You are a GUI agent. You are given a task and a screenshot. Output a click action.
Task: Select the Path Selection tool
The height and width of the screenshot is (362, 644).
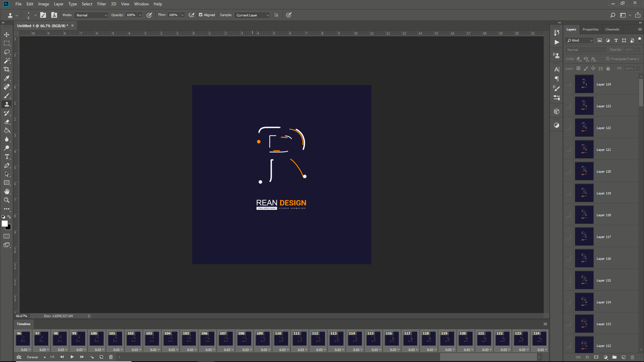click(7, 174)
